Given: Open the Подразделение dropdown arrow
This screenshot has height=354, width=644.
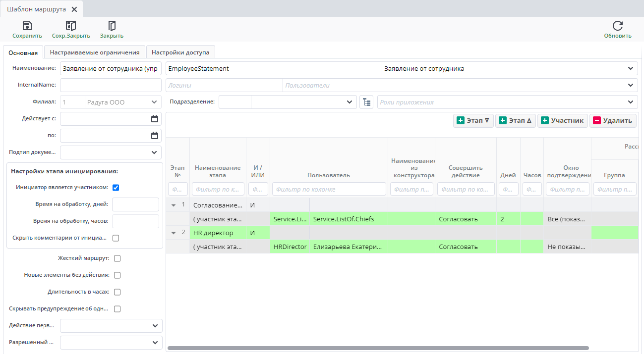Looking at the screenshot, I should (x=350, y=102).
